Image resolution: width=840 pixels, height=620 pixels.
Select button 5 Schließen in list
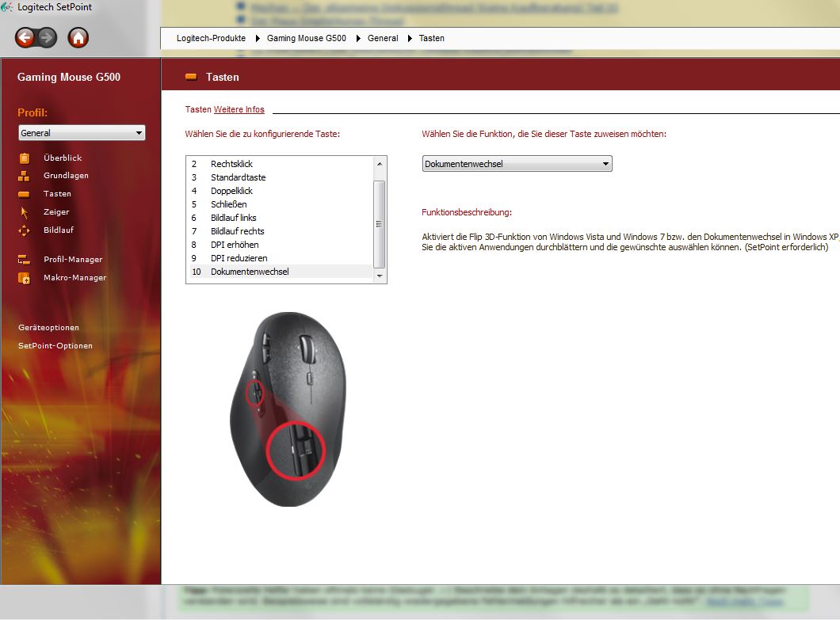[281, 204]
